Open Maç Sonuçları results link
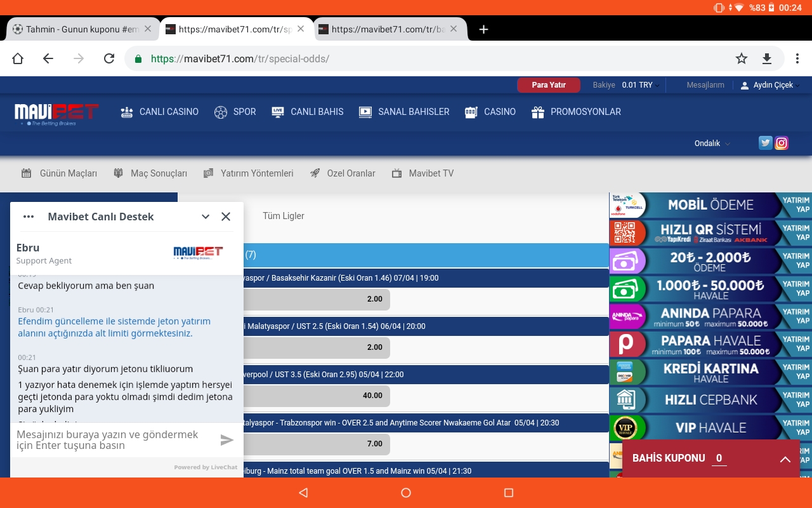Viewport: 812px width, 508px height. point(150,173)
